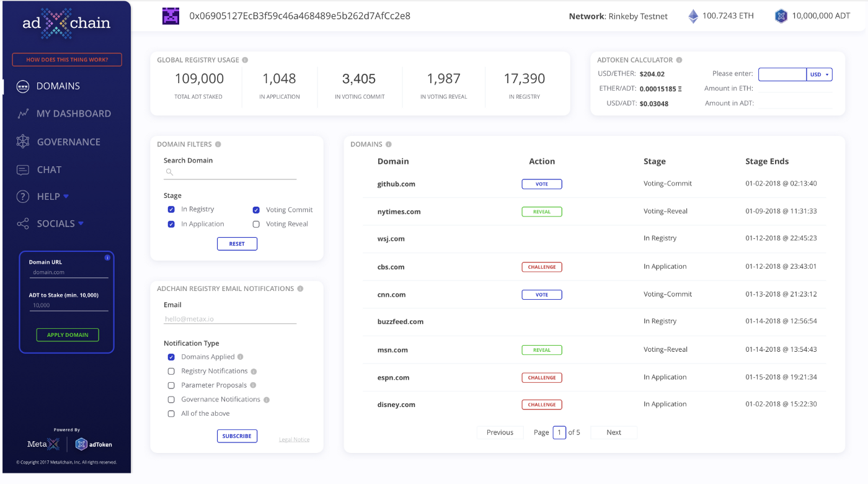868x484 pixels.
Task: Subscribe to email notifications
Action: (237, 436)
